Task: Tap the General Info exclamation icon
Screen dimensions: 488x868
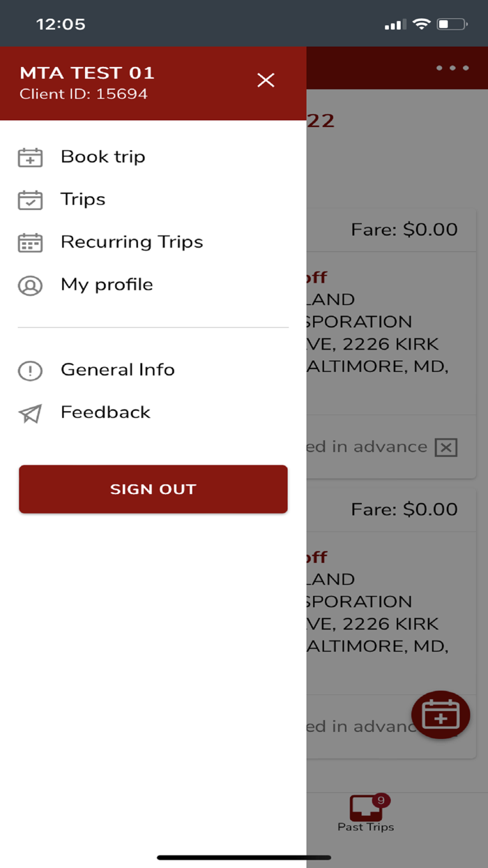Action: coord(30,371)
